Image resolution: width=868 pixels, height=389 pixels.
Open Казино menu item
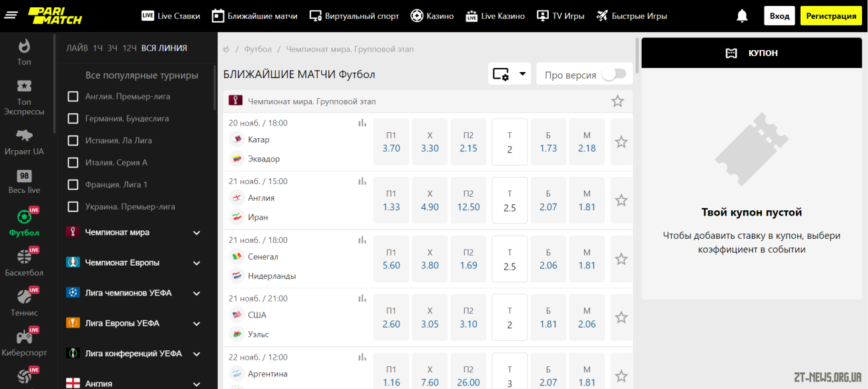click(432, 16)
